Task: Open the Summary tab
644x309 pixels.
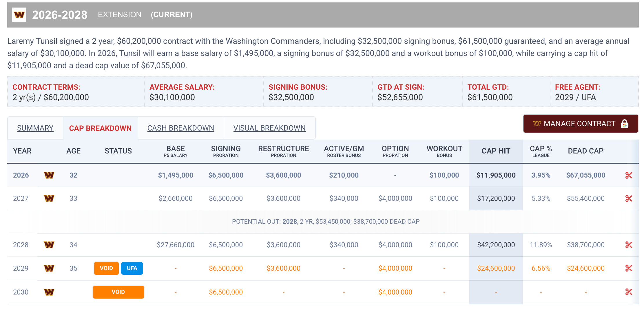Action: tap(35, 128)
